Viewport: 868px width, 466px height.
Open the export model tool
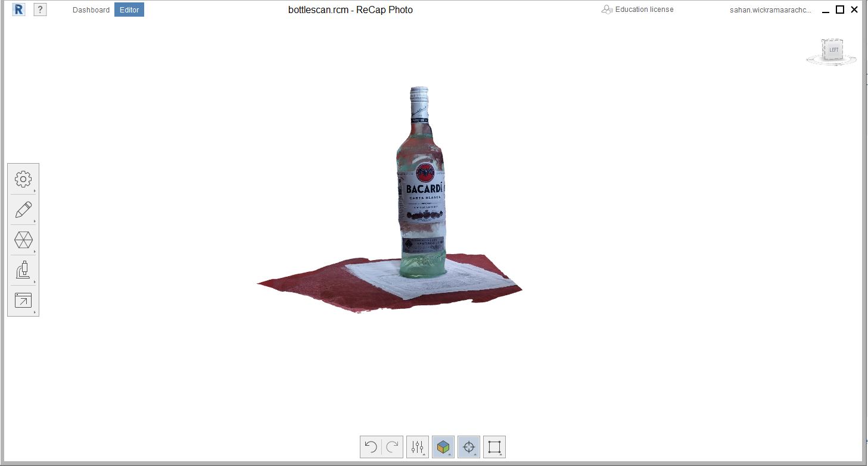pyautogui.click(x=23, y=301)
